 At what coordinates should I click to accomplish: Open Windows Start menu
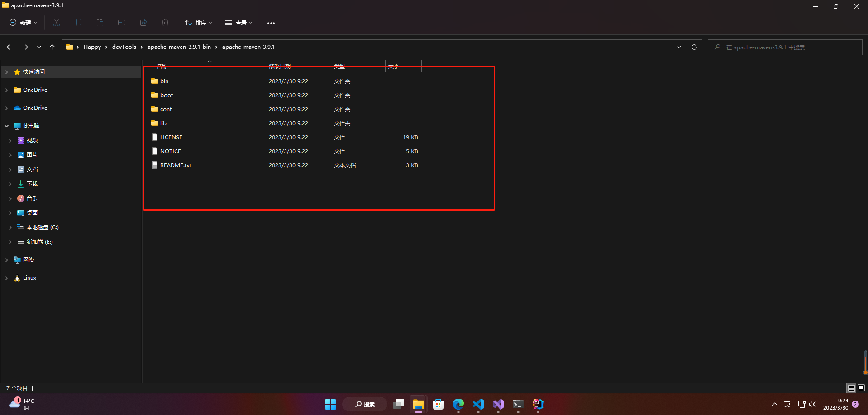click(331, 404)
